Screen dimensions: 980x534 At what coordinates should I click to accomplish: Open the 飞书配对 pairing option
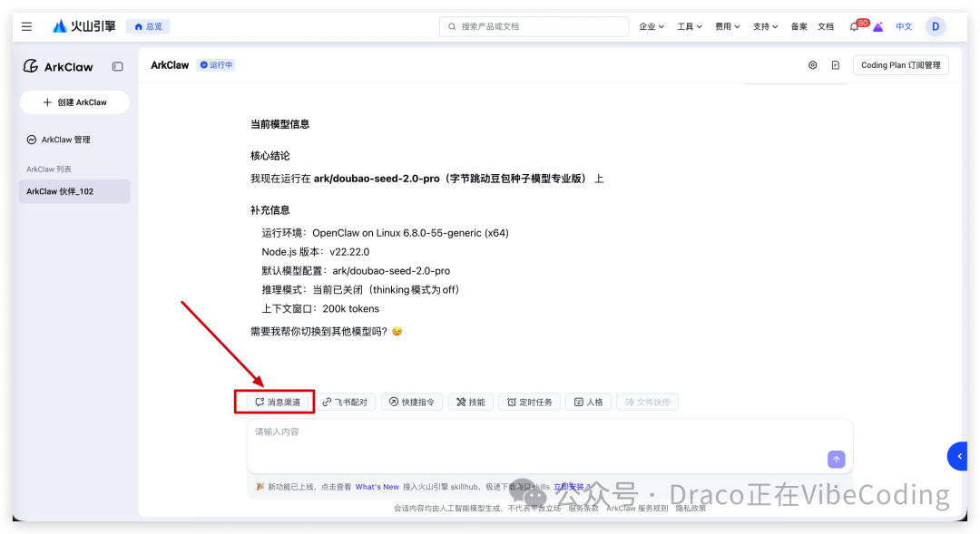click(x=346, y=402)
